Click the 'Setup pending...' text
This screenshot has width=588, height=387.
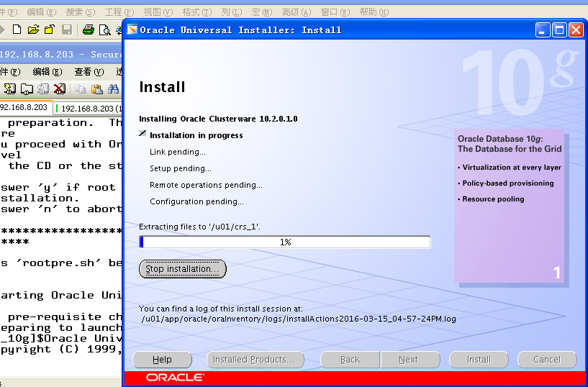click(x=181, y=168)
